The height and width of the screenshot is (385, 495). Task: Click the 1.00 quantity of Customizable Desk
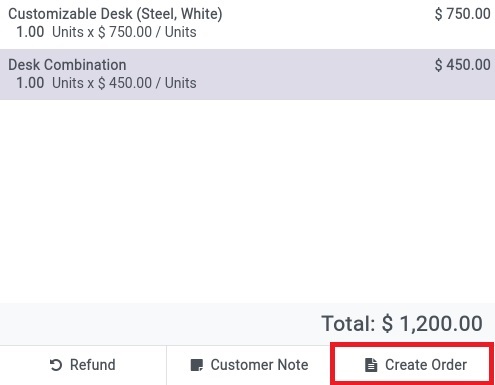point(30,32)
